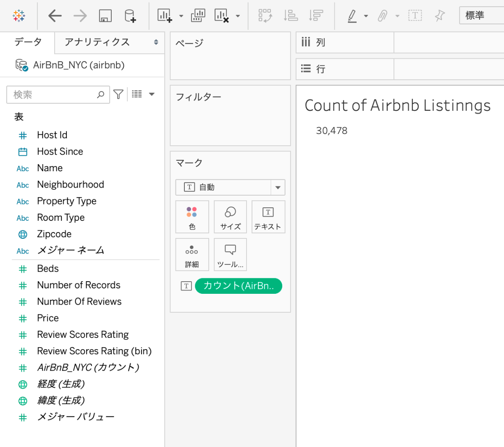Click the カウント(AirBn.. green pill
Viewport: 504px width, 447px height.
(x=239, y=286)
